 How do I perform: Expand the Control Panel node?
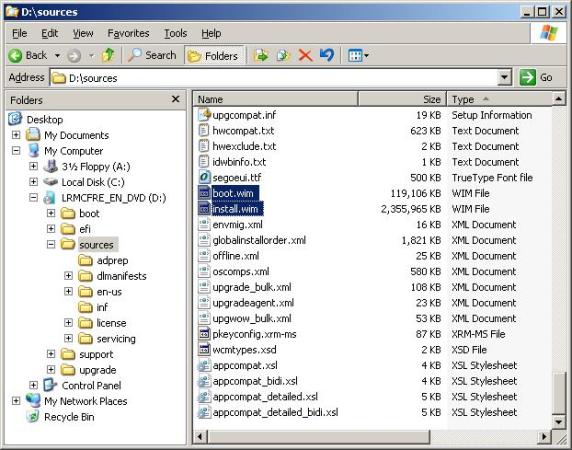(33, 385)
